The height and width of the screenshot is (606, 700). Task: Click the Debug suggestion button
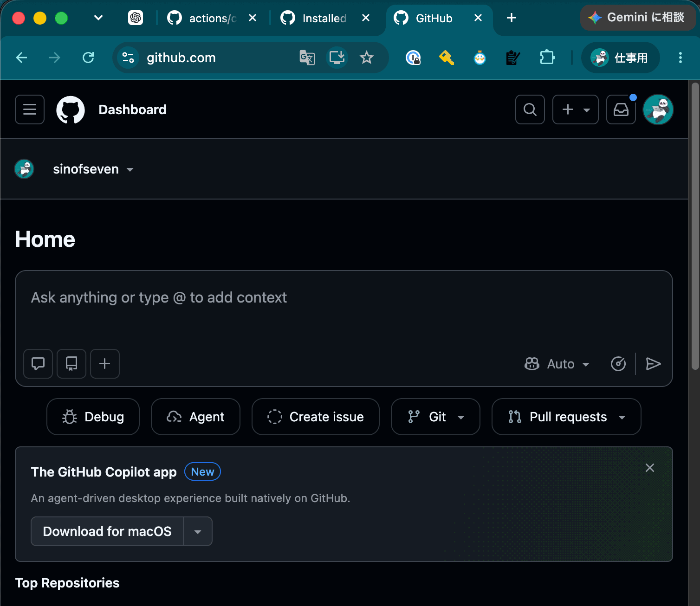(93, 417)
